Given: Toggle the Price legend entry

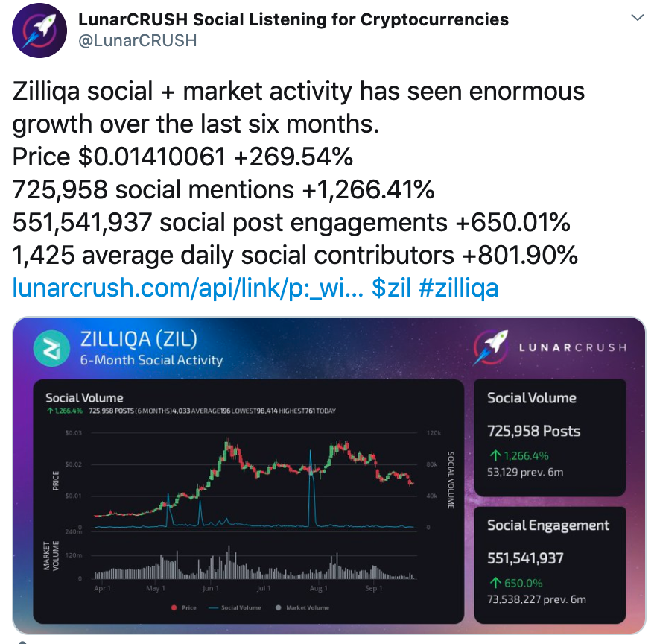Looking at the screenshot, I should (x=183, y=607).
